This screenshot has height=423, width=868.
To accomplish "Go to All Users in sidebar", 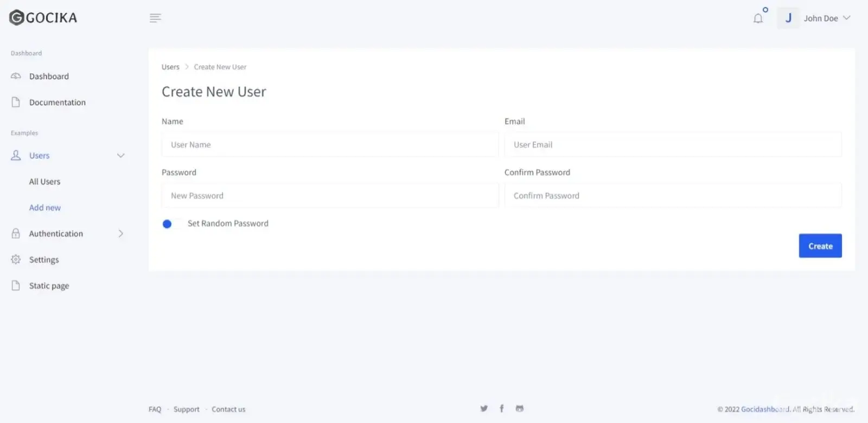I will coord(44,182).
